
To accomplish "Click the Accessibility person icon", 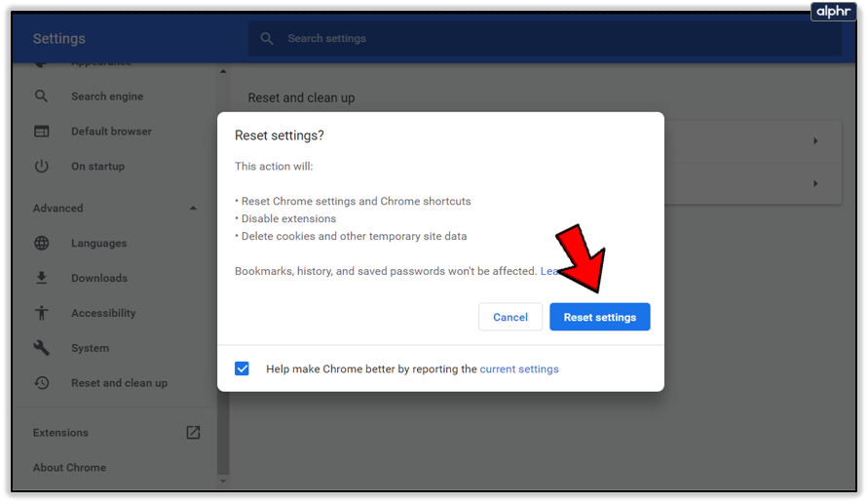I will [42, 313].
